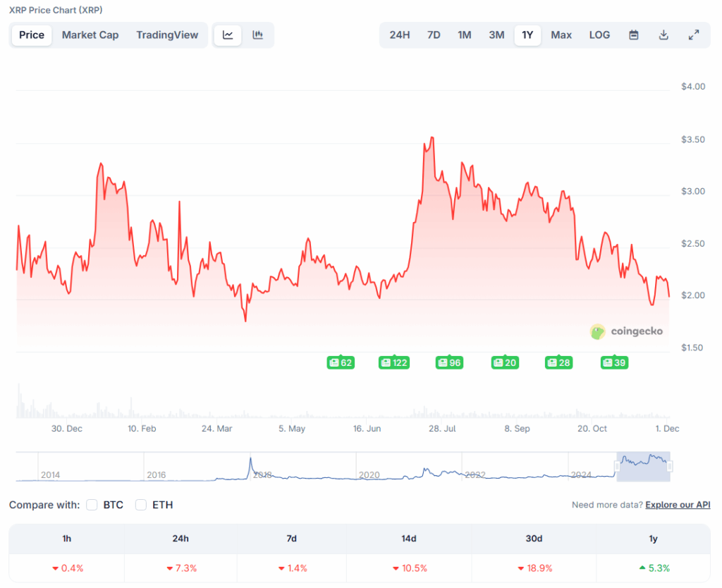Open the TradingView tab
The width and height of the screenshot is (722, 588).
pyautogui.click(x=167, y=35)
